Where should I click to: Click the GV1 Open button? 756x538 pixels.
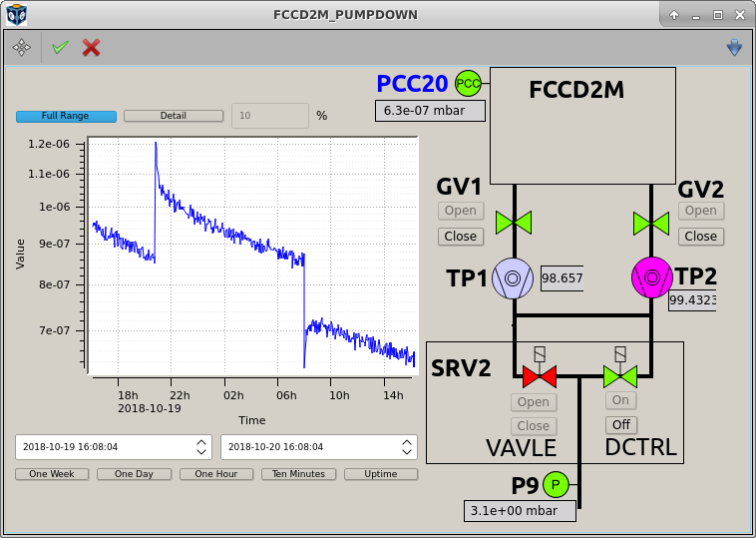click(461, 211)
